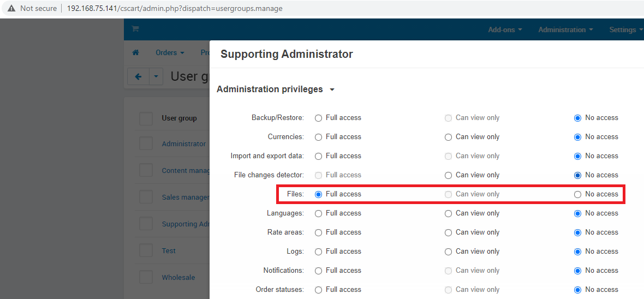The height and width of the screenshot is (299, 644).
Task: Open the Orders menu
Action: (170, 52)
